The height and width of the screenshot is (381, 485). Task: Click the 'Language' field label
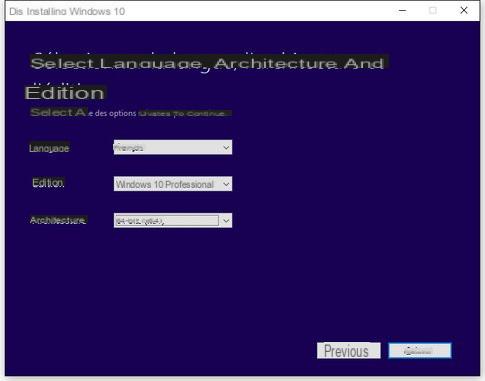tap(49, 148)
